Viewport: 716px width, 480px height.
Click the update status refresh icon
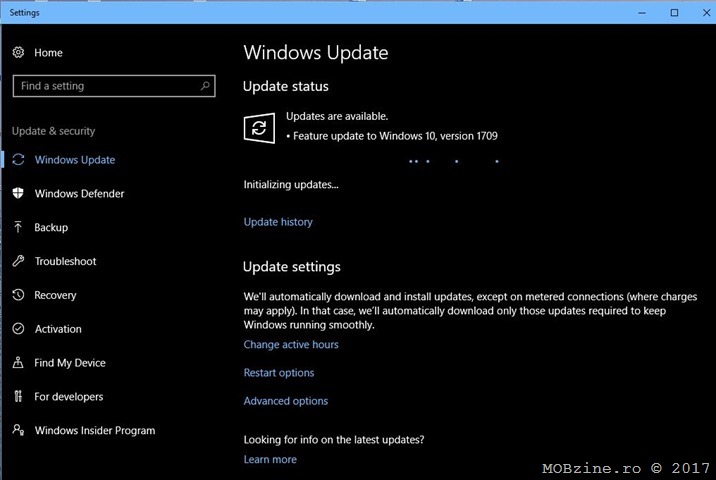[x=259, y=128]
